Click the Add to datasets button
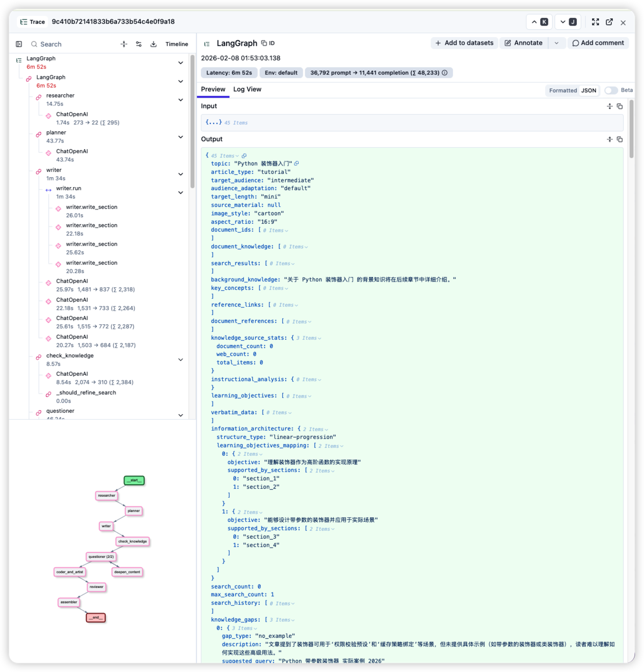This screenshot has height=672, width=644. [464, 43]
